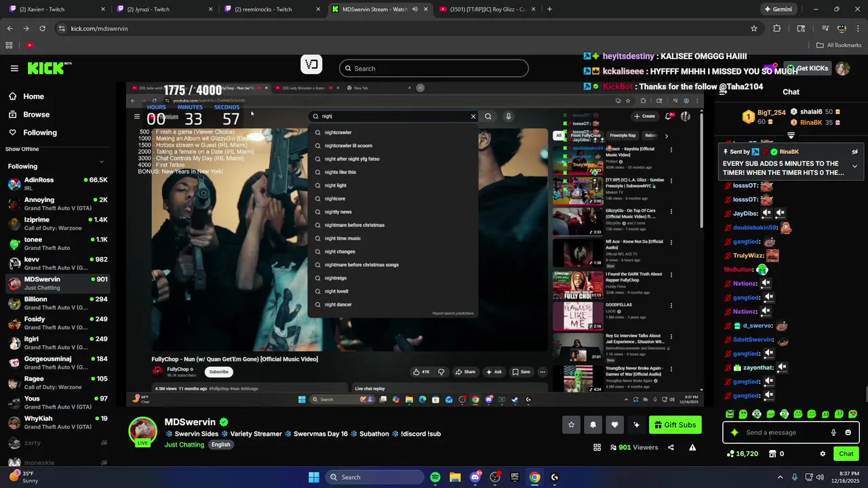Switch to reemknocks Twitch tab
The image size is (868, 488).
coord(273,9)
